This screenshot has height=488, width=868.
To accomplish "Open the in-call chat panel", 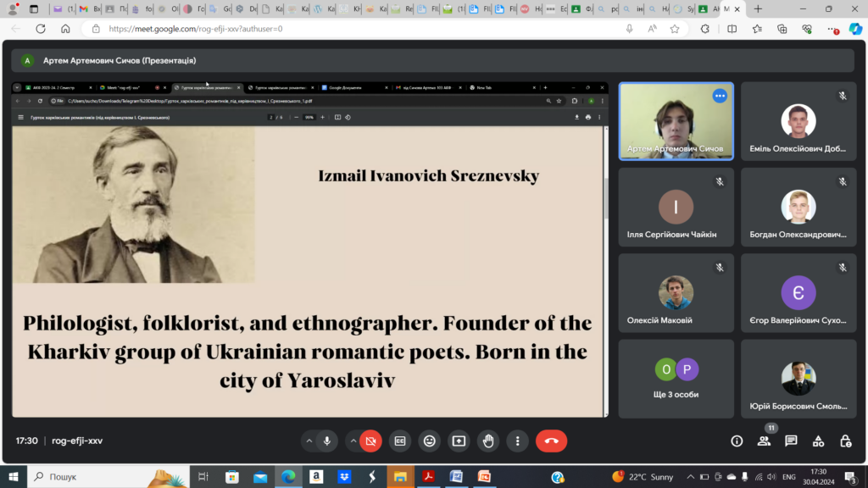I will (x=791, y=441).
